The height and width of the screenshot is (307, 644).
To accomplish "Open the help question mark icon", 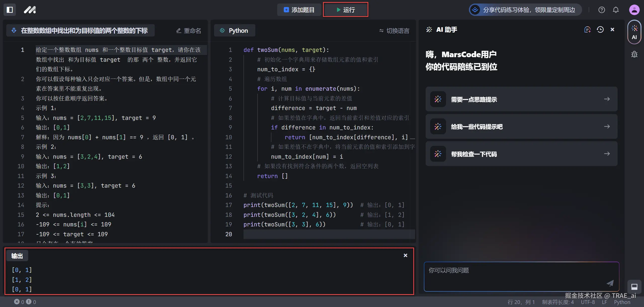I will pyautogui.click(x=601, y=10).
